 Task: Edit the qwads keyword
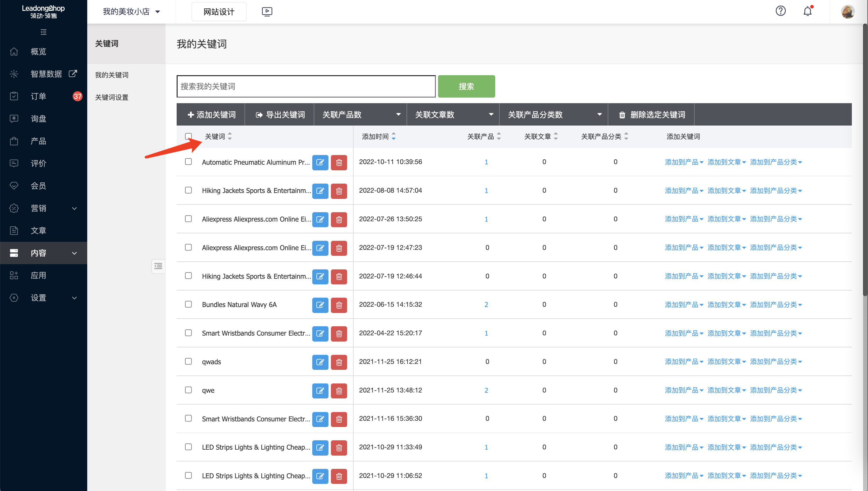pyautogui.click(x=320, y=362)
